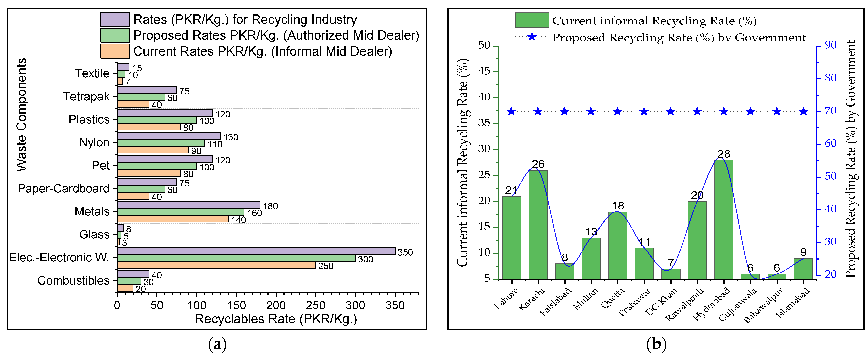Screen dimensions: 868x357
Task: Click the Elec.-Electronic W. purple bar labeled 350
Action: (256, 251)
